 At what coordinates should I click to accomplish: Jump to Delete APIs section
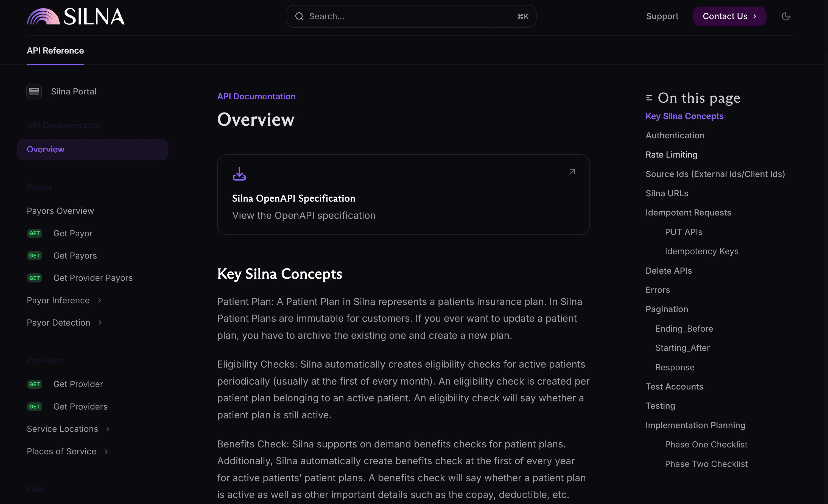[x=669, y=270]
